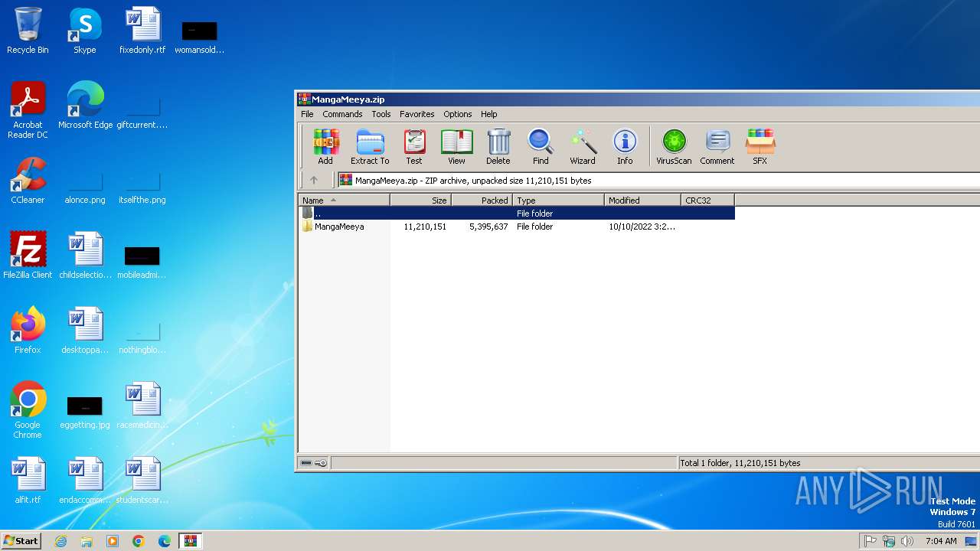
Task: Open the File menu
Action: [x=307, y=114]
